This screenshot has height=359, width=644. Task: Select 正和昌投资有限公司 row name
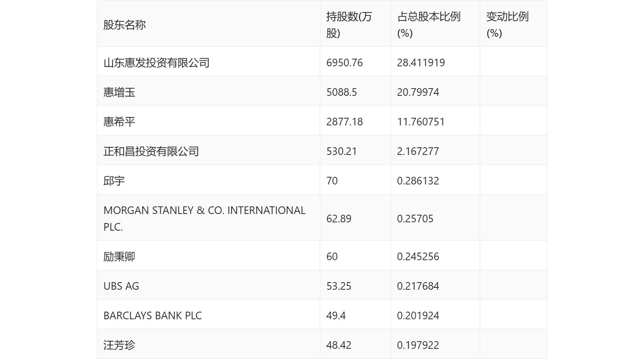tap(151, 151)
